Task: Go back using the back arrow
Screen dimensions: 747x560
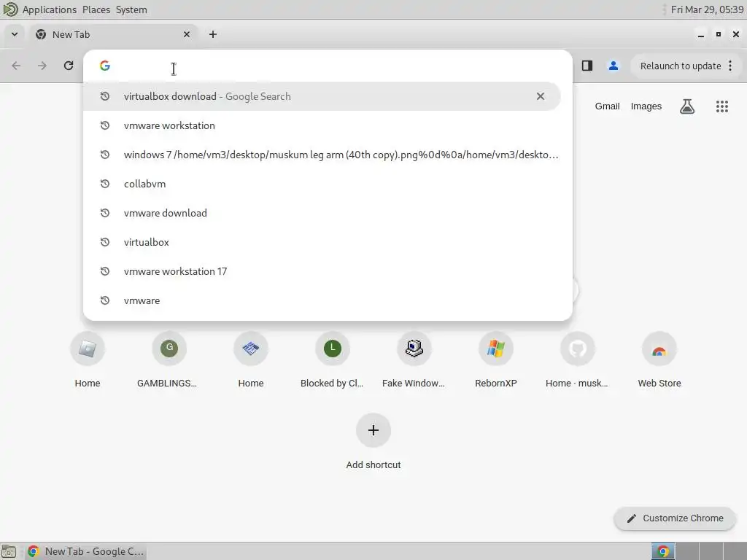Action: pyautogui.click(x=16, y=66)
